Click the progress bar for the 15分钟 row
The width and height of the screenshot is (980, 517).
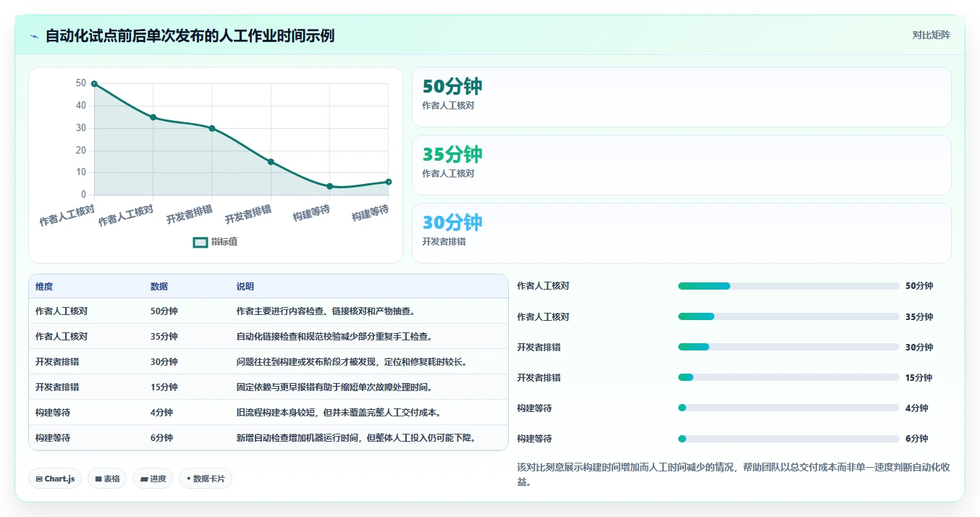pyautogui.click(x=789, y=377)
